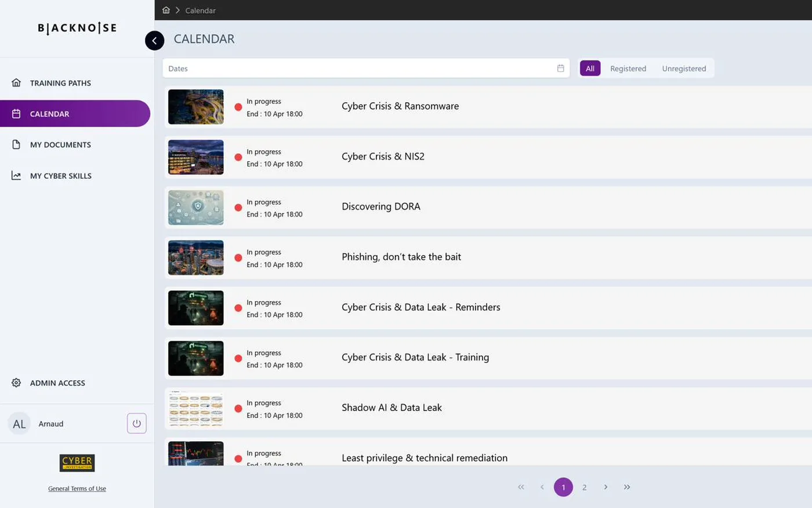Click the Phishing, don't take the bait title
This screenshot has width=812, height=508.
[x=401, y=257]
